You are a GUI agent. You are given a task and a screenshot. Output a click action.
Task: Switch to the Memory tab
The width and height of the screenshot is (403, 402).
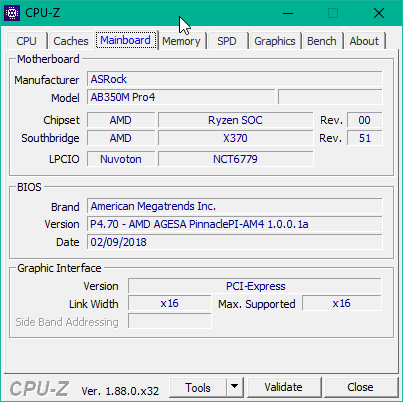pos(181,41)
